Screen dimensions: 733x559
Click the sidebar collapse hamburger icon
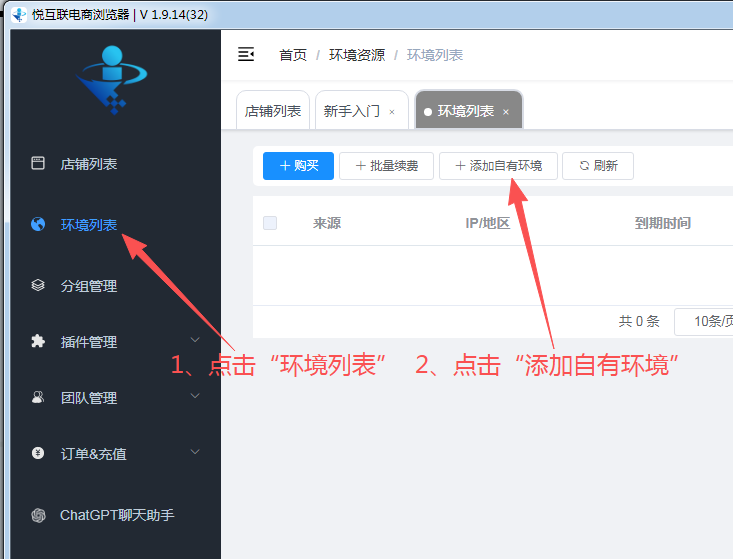246,54
